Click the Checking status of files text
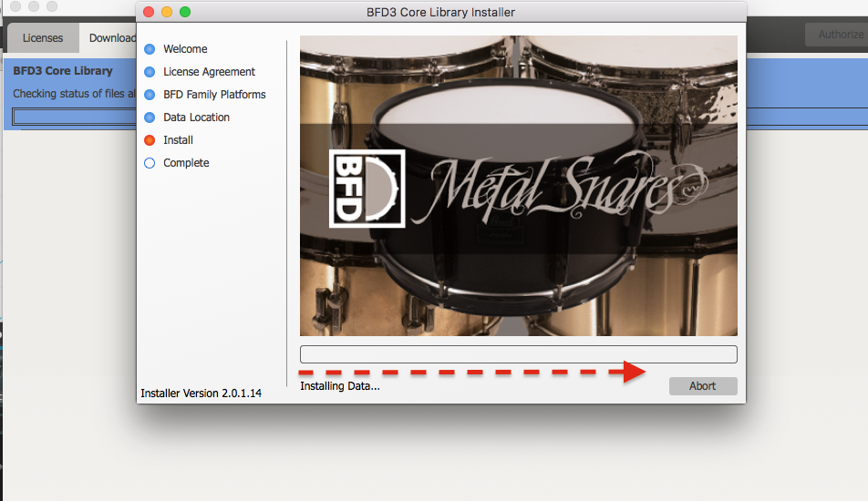 coord(74,94)
